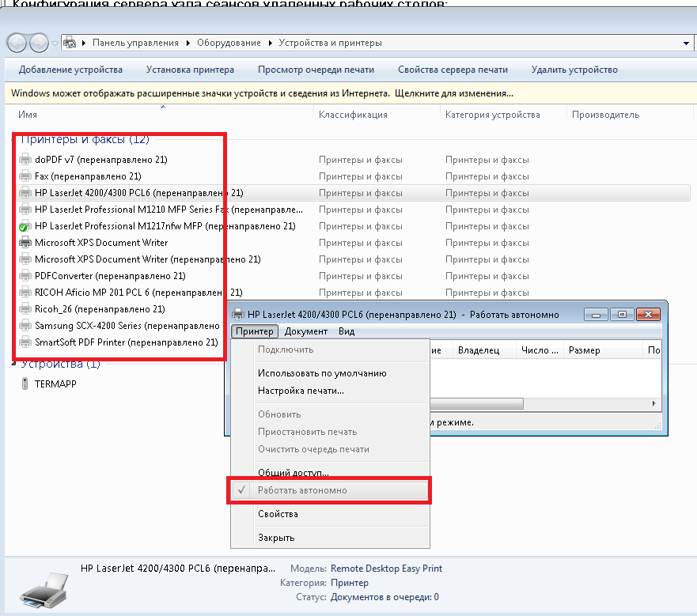Viewport: 697px width, 616px height.
Task: Collapse the Устройства (1) group
Action: click(13, 365)
